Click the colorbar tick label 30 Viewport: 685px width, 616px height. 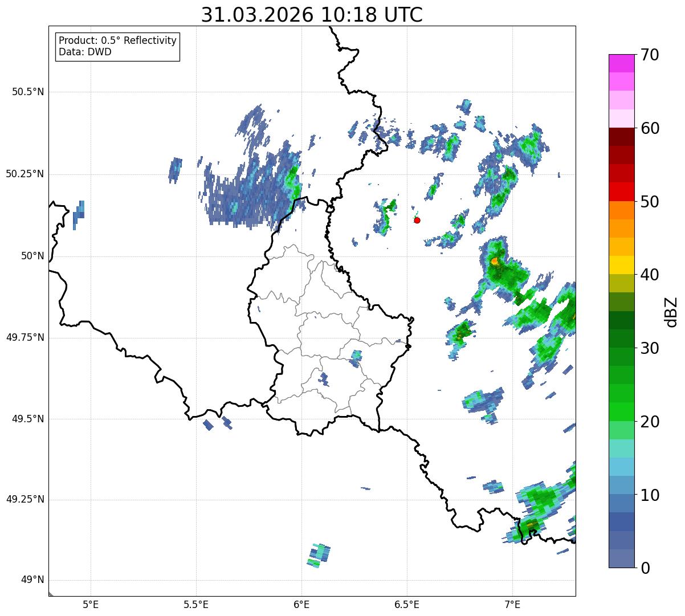coord(650,348)
